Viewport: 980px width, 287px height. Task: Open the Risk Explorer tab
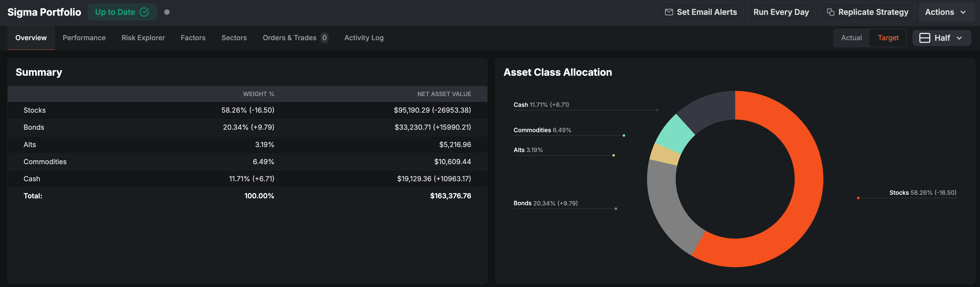click(143, 38)
